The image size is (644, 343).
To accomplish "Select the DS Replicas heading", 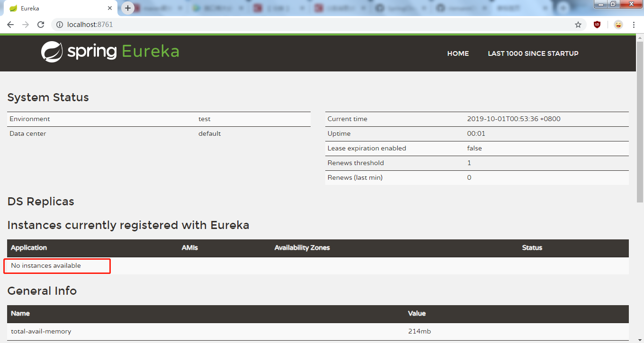I will tap(41, 202).
